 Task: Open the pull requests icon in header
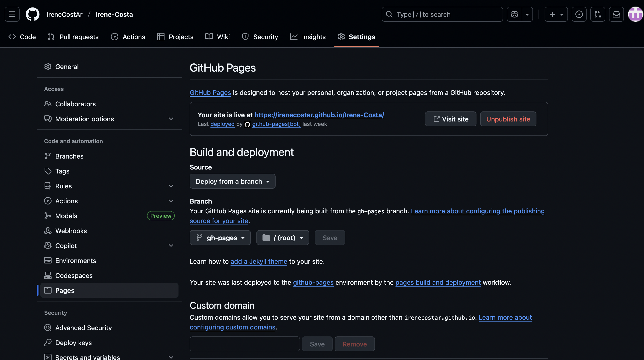coord(598,14)
